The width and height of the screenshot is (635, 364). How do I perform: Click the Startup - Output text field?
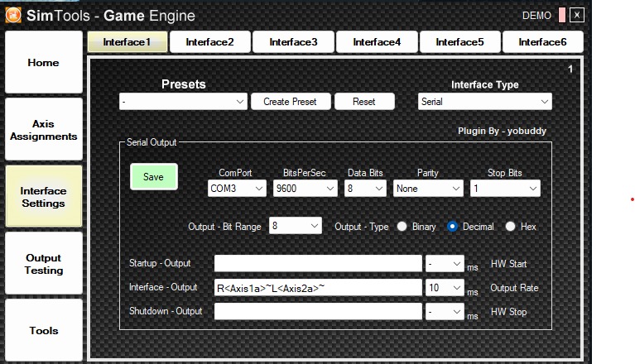pyautogui.click(x=318, y=263)
